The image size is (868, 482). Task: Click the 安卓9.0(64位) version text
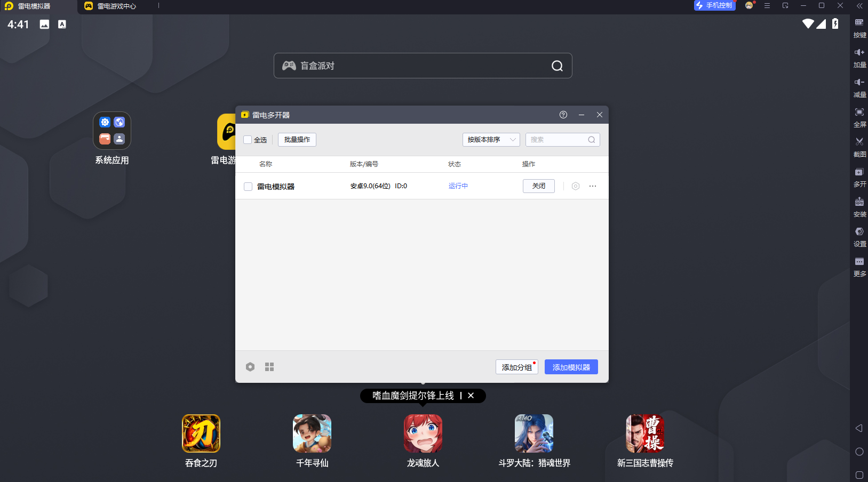pos(370,186)
